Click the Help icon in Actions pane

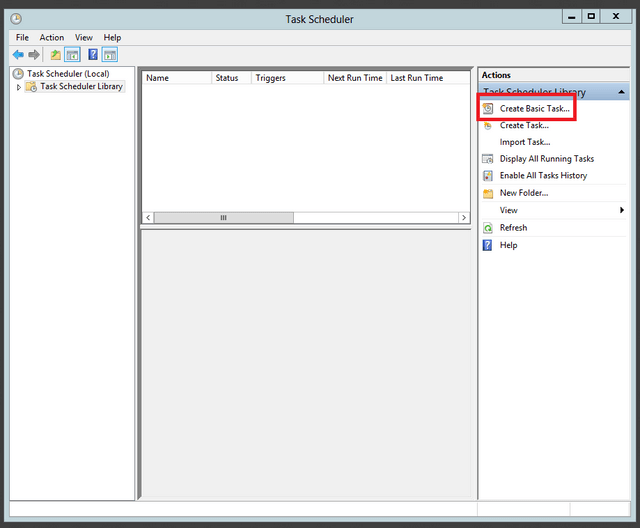(487, 245)
